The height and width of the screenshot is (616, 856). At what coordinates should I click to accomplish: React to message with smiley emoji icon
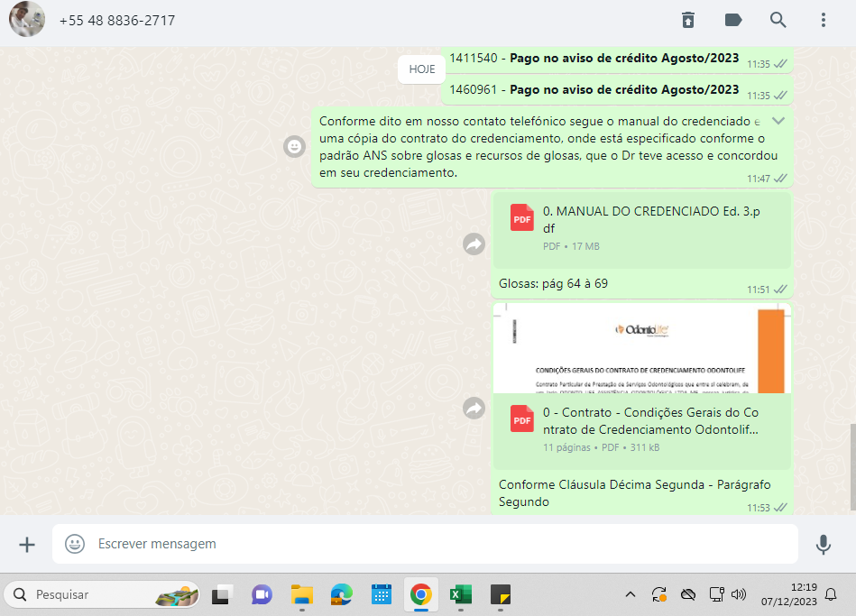pyautogui.click(x=294, y=146)
